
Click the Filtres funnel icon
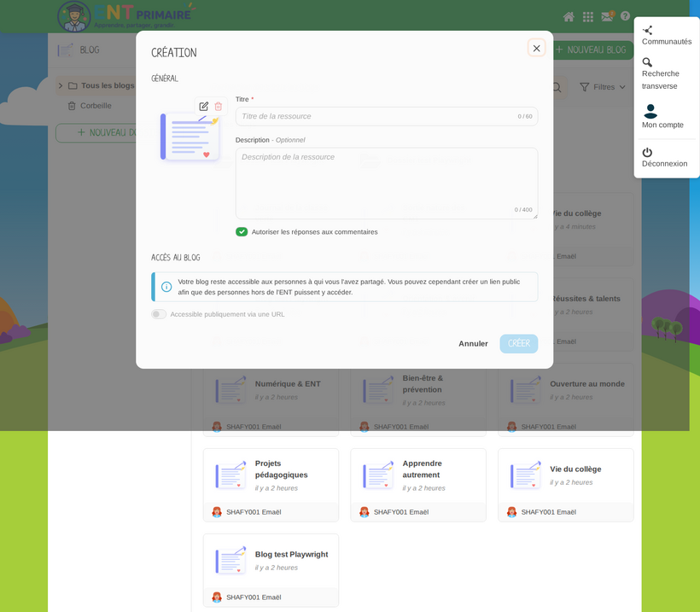pyautogui.click(x=585, y=87)
